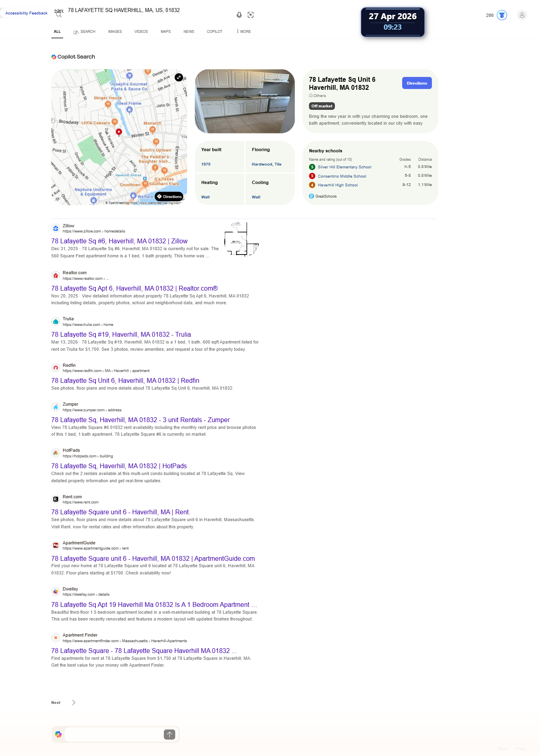
Task: Click Silver Hill rating badge 5
Action: click(x=312, y=167)
